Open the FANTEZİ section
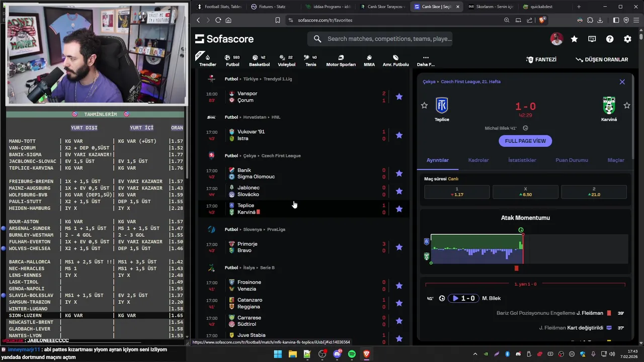The image size is (644, 362). coord(541,59)
